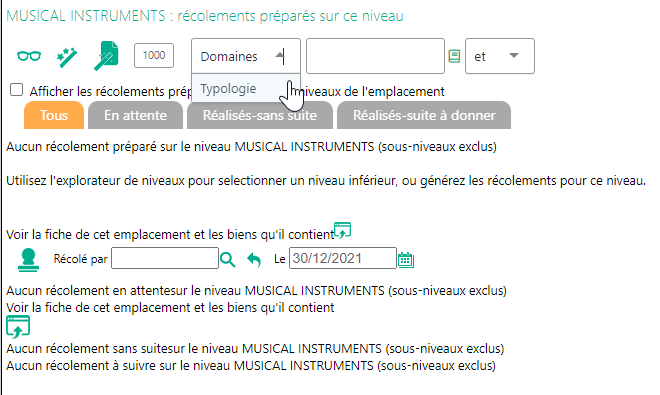This screenshot has height=395, width=660.
Task: Open location record icon after 'qu'il contient'
Action: click(x=343, y=230)
